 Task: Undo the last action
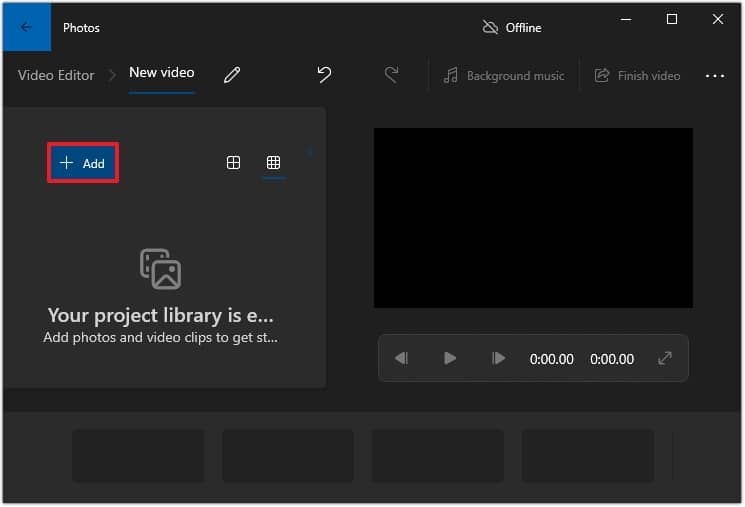tap(324, 75)
